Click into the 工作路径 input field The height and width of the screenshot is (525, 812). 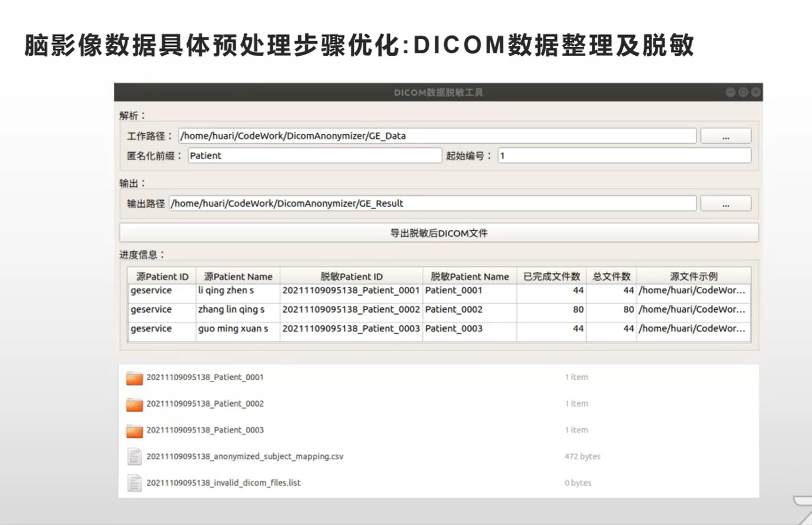coord(437,136)
